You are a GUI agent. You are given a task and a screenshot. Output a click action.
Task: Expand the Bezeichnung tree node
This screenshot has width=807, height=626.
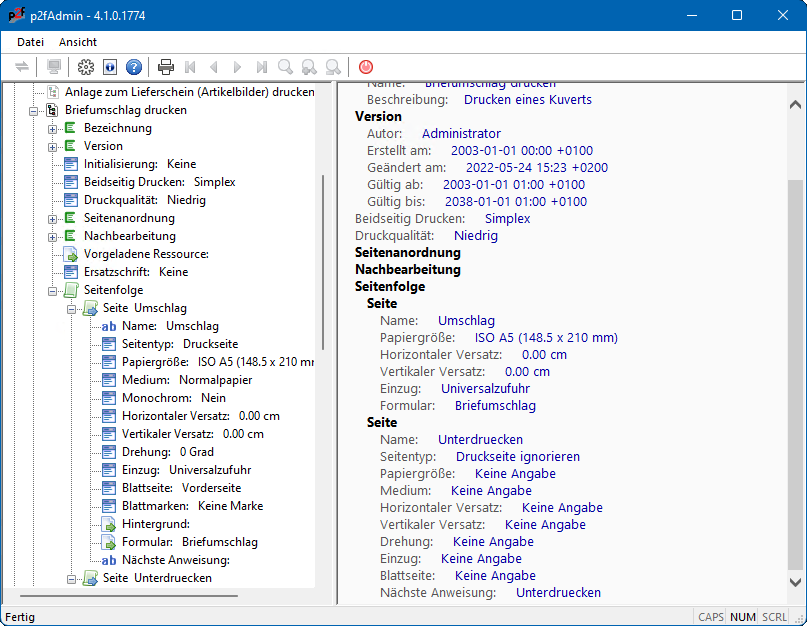click(x=52, y=128)
